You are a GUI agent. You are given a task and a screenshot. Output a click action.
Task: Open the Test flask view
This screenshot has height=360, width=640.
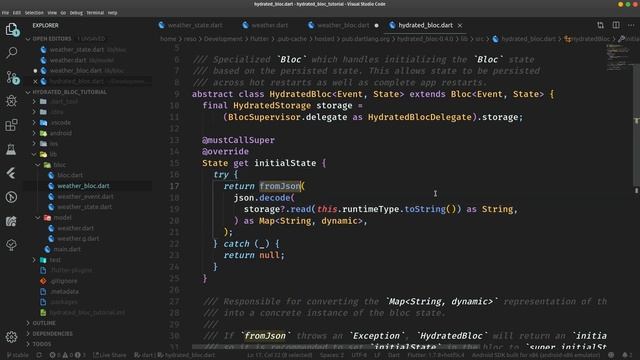click(11, 149)
